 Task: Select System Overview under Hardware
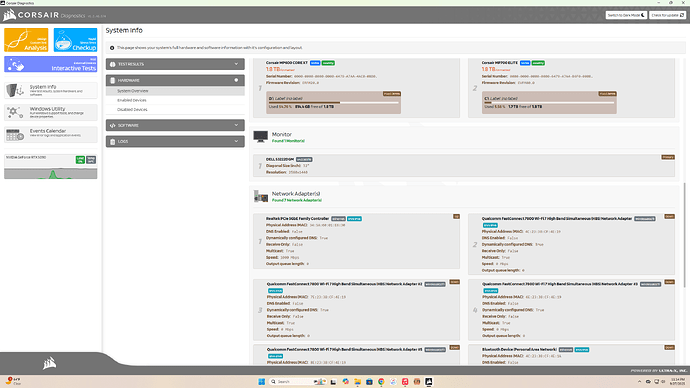tap(175, 91)
